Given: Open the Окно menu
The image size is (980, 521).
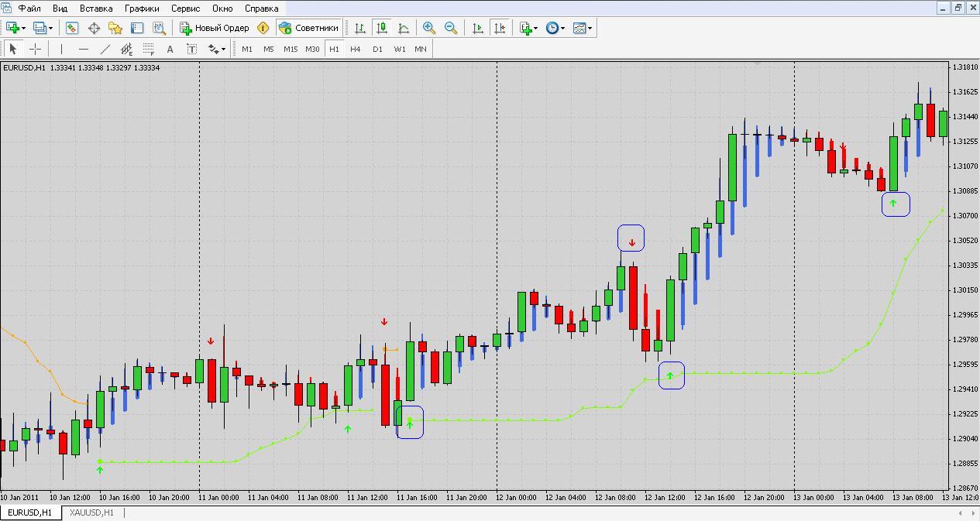Looking at the screenshot, I should click(222, 9).
